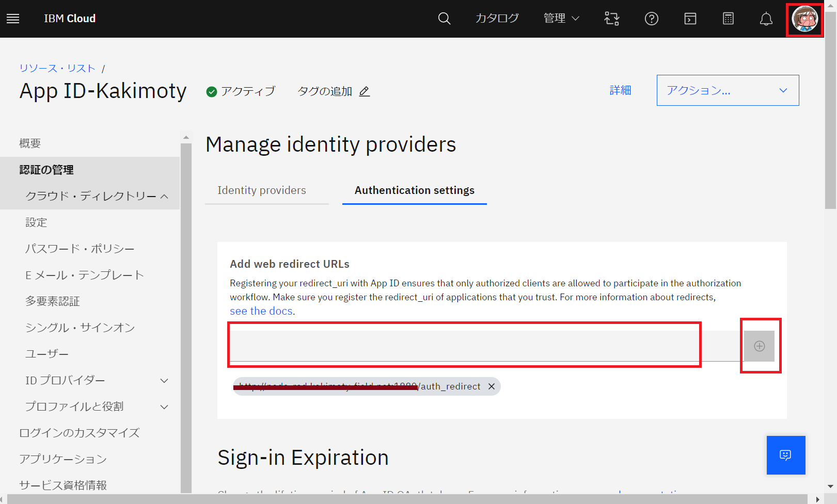Screen dimensions: 837x504
Task: Click the web redirect URL input field
Action: (487, 346)
